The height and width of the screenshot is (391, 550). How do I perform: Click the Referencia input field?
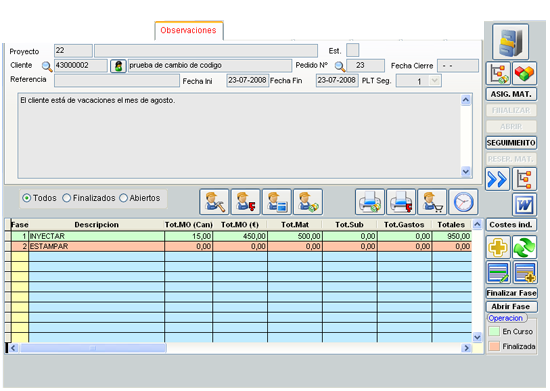click(116, 81)
